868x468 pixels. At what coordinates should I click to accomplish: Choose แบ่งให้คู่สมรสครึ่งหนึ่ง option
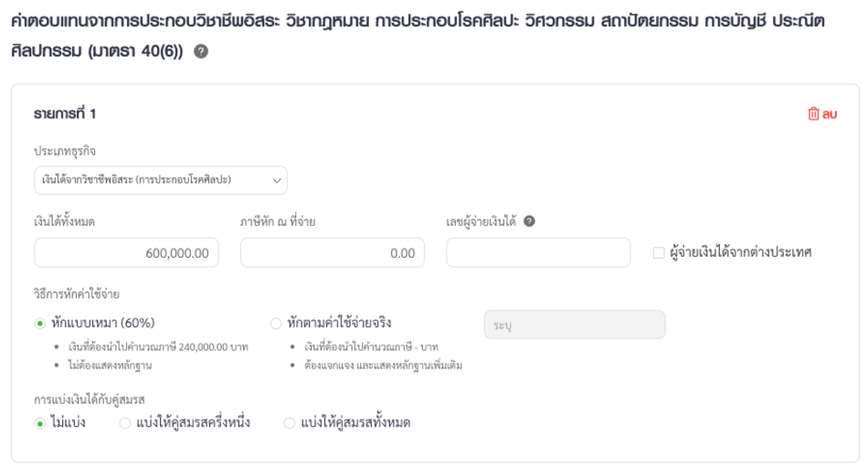[125, 424]
